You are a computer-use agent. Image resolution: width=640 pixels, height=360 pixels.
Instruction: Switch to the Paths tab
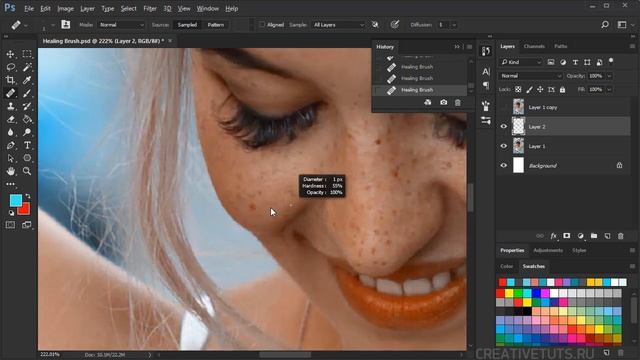click(560, 47)
